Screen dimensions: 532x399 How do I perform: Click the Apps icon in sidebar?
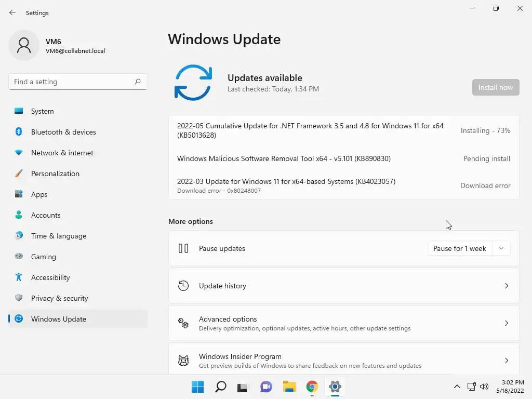tap(19, 194)
